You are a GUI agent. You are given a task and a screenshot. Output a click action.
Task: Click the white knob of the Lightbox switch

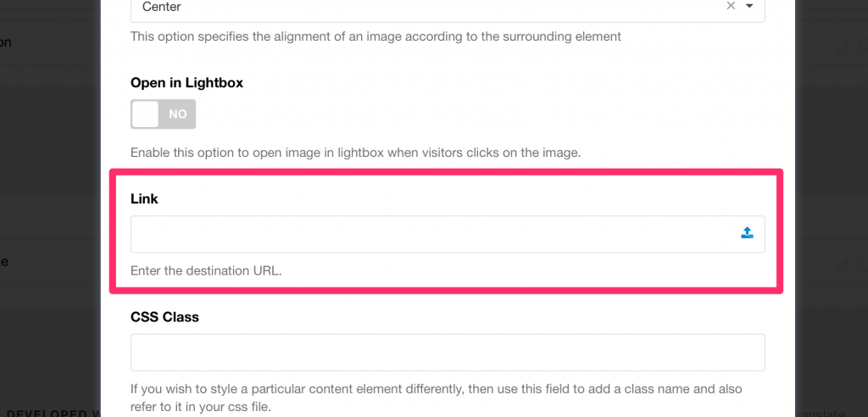[146, 114]
